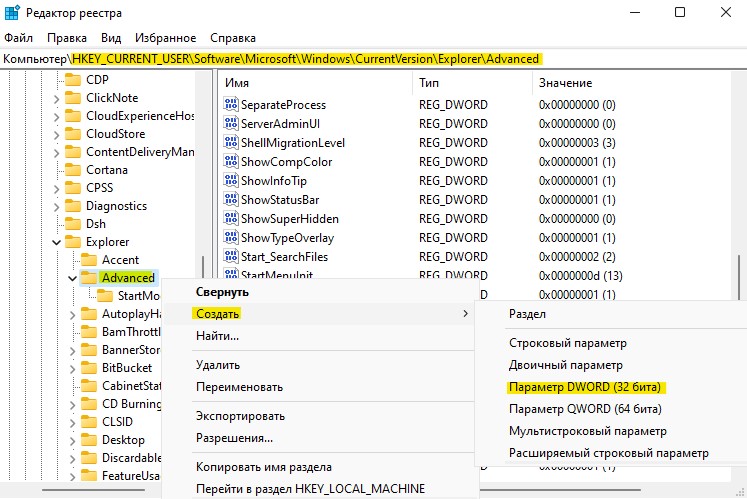This screenshot has height=499, width=747.
Task: Open the Вид menu
Action: pyautogui.click(x=111, y=38)
